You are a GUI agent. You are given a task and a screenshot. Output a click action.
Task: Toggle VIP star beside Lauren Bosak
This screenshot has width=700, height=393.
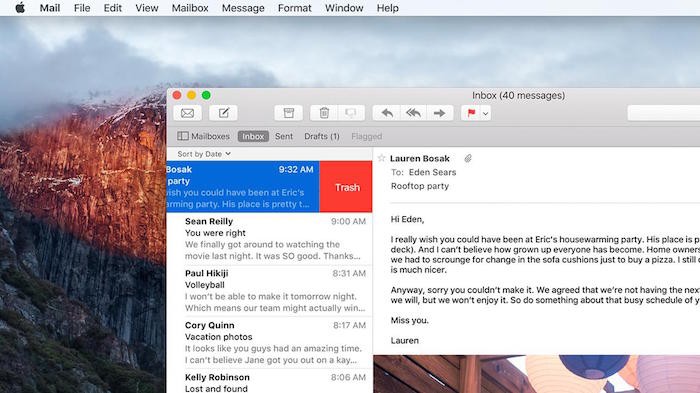pyautogui.click(x=381, y=158)
